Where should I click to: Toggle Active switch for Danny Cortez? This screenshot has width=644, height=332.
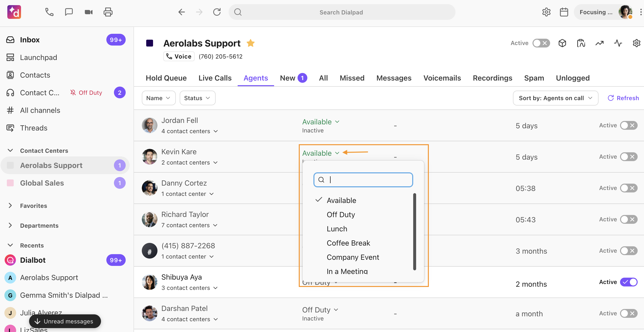[629, 188]
